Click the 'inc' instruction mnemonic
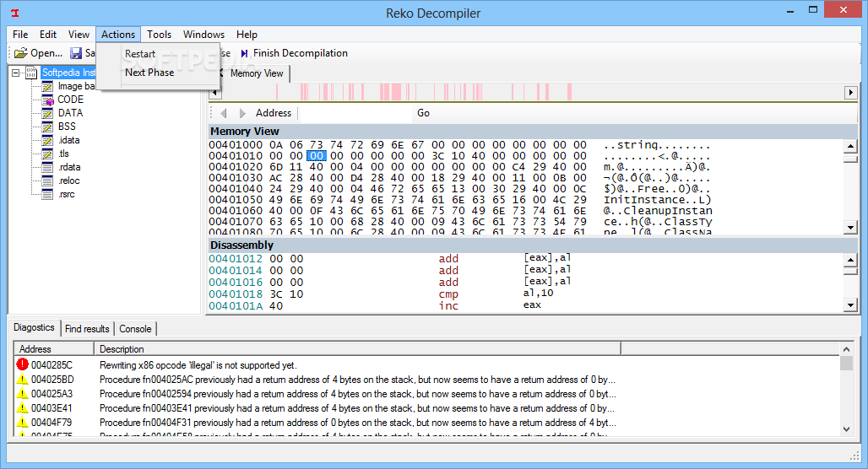This screenshot has height=469, width=868. point(448,305)
